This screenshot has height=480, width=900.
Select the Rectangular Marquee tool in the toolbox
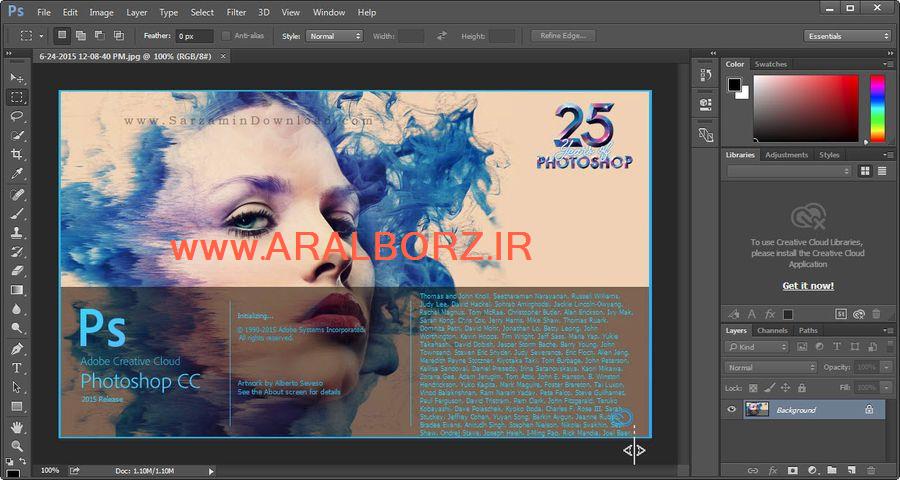(17, 97)
